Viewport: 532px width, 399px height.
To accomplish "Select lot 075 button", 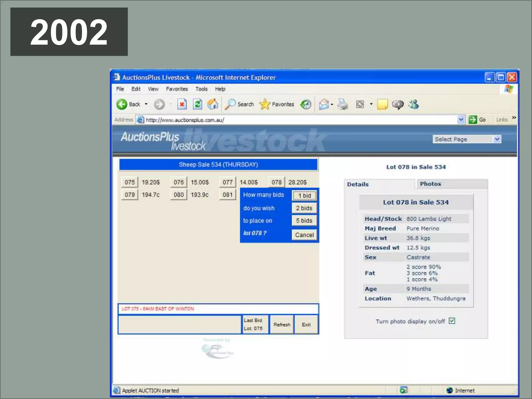I will point(129,182).
